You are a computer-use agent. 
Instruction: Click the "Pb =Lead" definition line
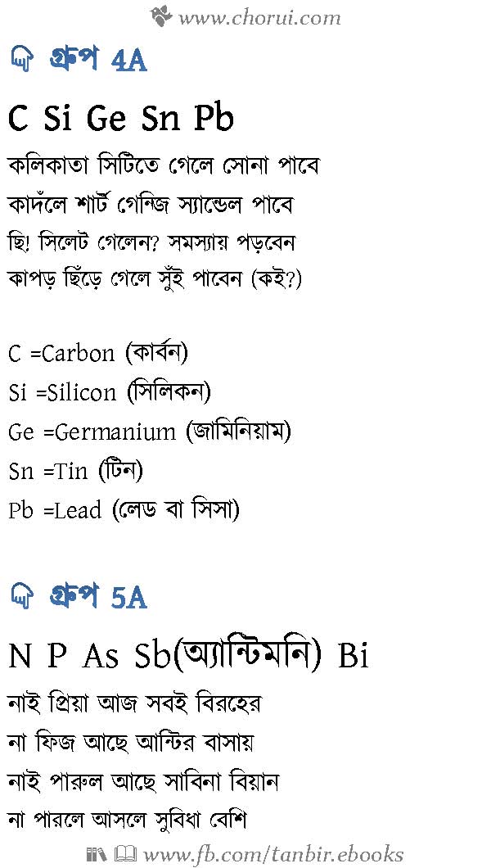coord(124,510)
